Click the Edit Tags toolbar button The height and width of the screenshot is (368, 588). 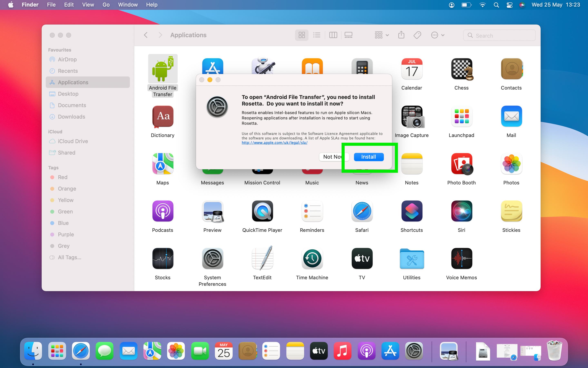(x=417, y=35)
